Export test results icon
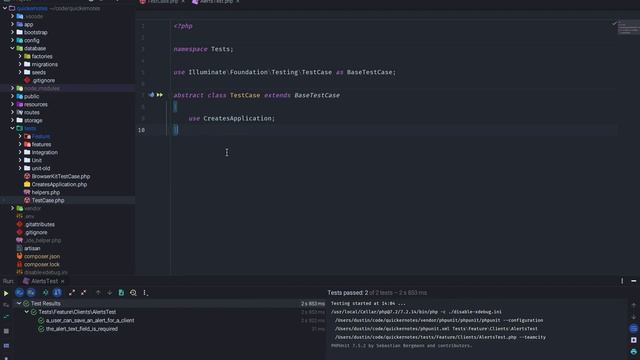640x360 pixels. [121, 293]
